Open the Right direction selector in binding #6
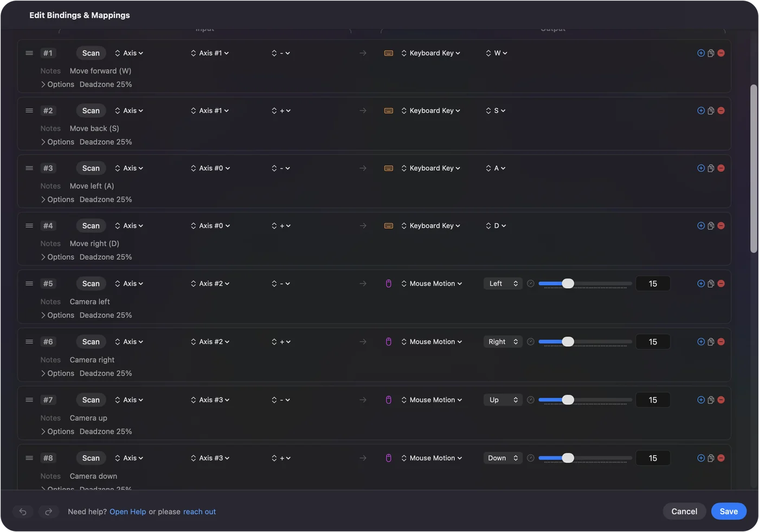 503,342
